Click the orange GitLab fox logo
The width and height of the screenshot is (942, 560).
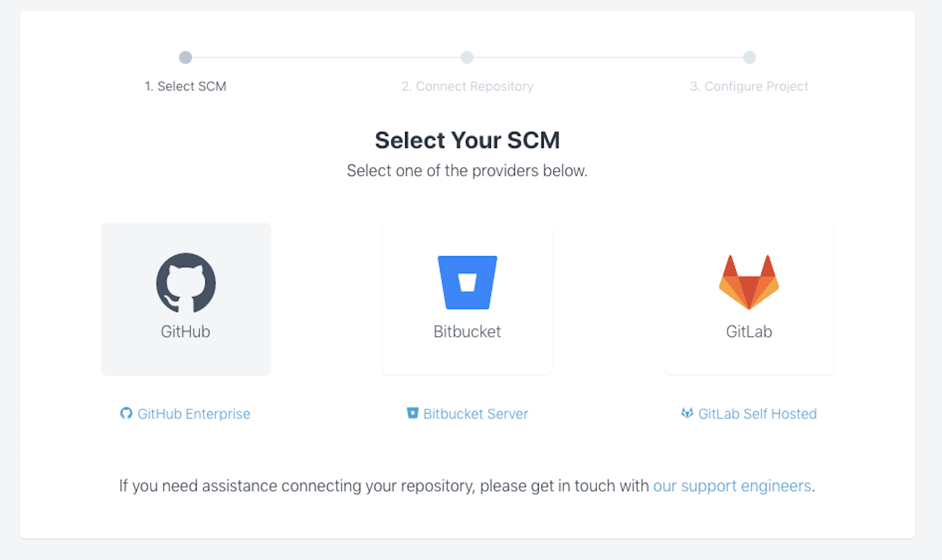tap(749, 282)
